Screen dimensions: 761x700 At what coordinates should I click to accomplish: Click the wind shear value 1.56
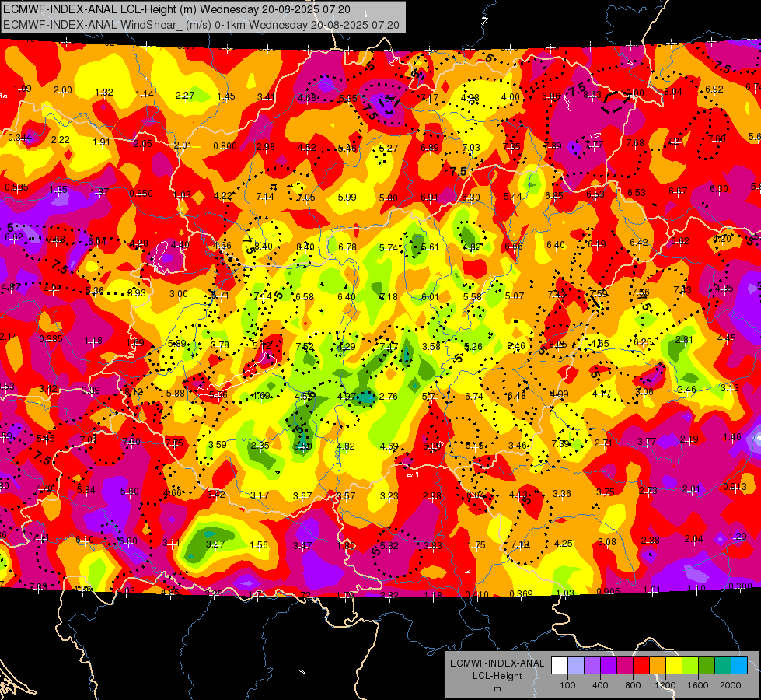[x=259, y=544]
